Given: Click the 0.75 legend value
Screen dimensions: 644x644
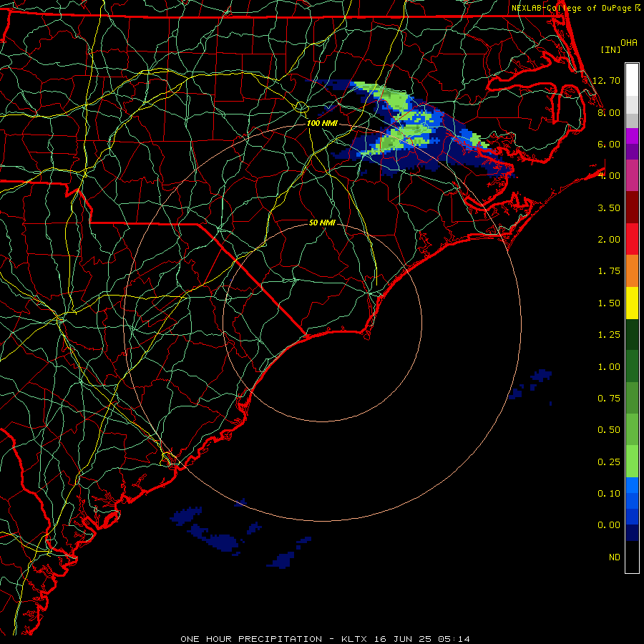Looking at the screenshot, I should [609, 399].
